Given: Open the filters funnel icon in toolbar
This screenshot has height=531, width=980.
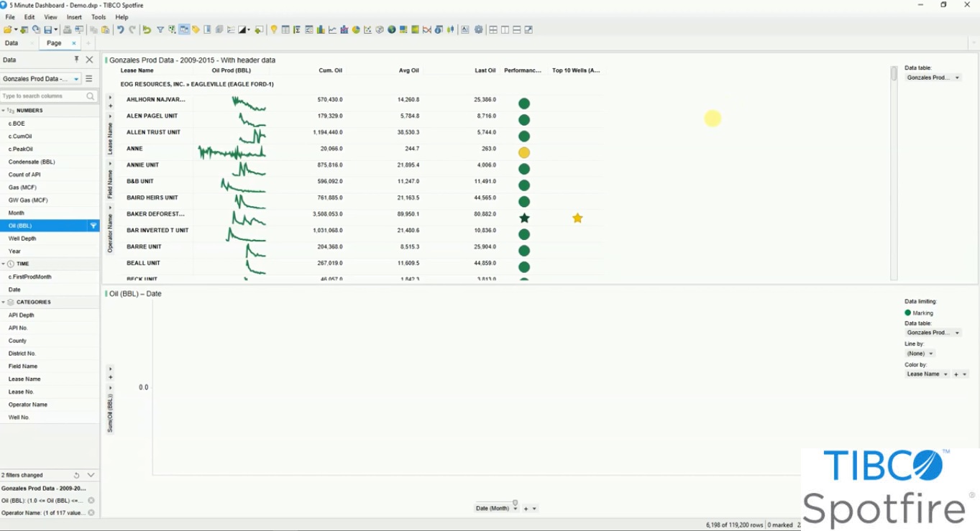Looking at the screenshot, I should [160, 29].
